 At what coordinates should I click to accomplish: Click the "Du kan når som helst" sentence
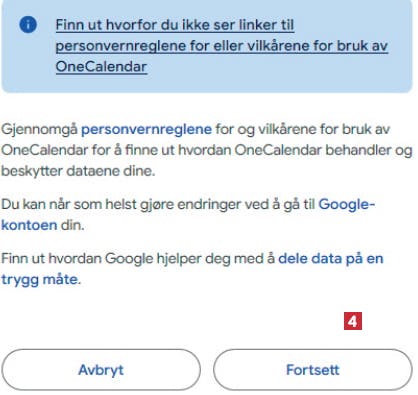pyautogui.click(x=69, y=204)
